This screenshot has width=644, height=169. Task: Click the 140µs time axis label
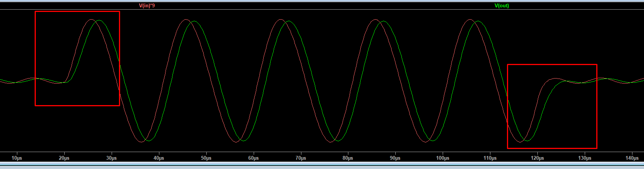[x=632, y=158]
